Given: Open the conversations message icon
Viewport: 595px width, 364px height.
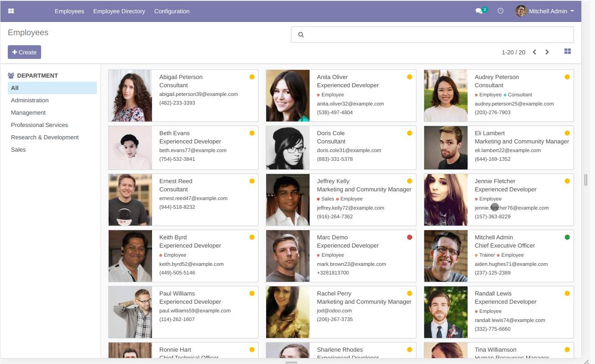Looking at the screenshot, I should (x=479, y=11).
